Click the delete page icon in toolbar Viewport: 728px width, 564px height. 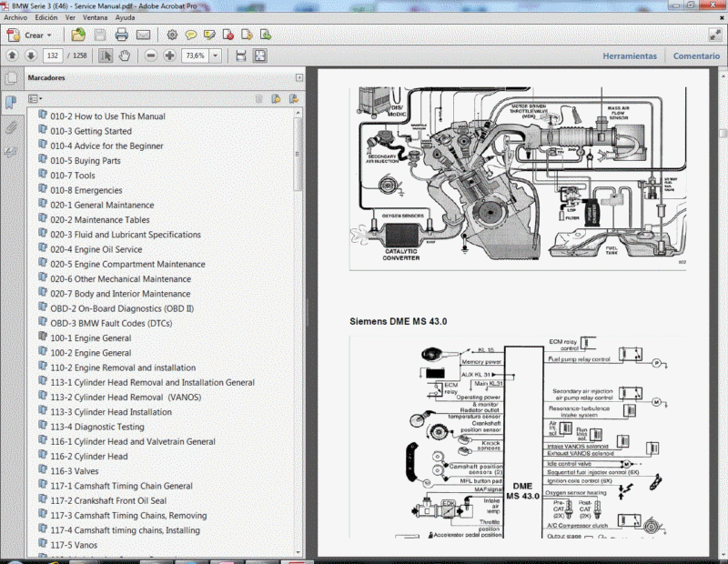pyautogui.click(x=228, y=35)
